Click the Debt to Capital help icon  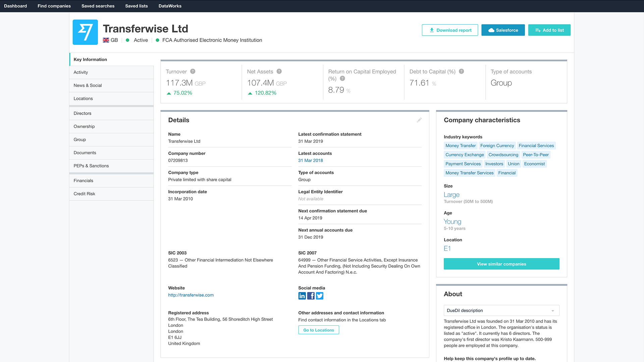pos(461,71)
